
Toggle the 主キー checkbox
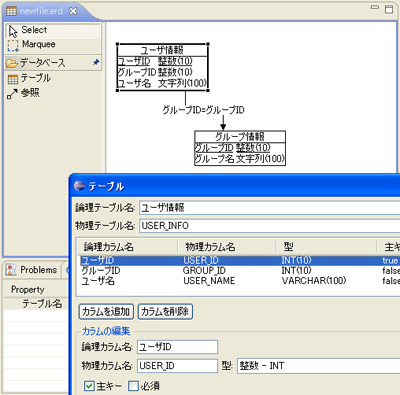tap(89, 386)
